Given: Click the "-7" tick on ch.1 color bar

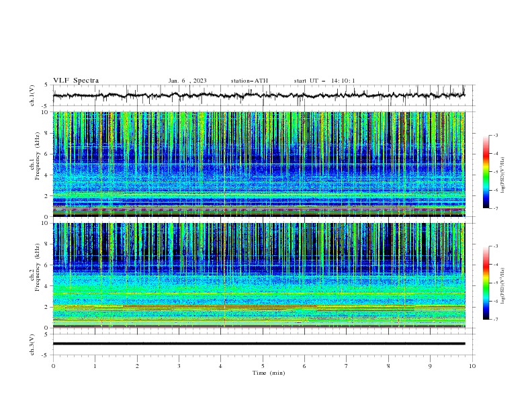Looking at the screenshot, I should 495,208.
